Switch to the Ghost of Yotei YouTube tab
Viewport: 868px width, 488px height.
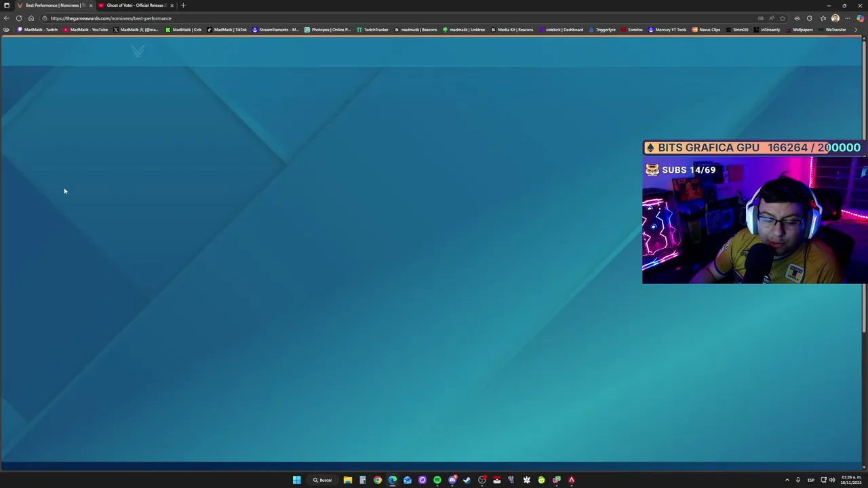pyautogui.click(x=135, y=5)
